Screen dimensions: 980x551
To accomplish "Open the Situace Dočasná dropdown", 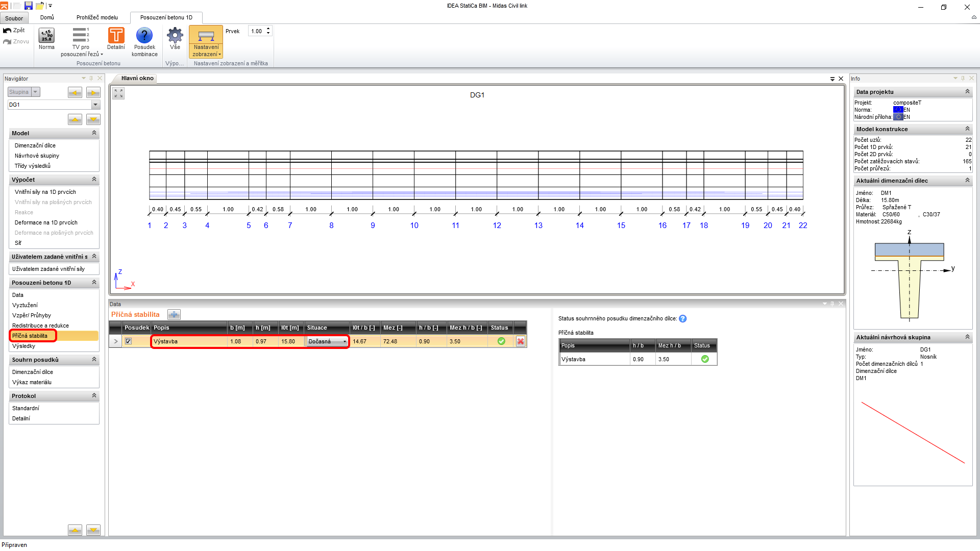I will click(x=345, y=341).
